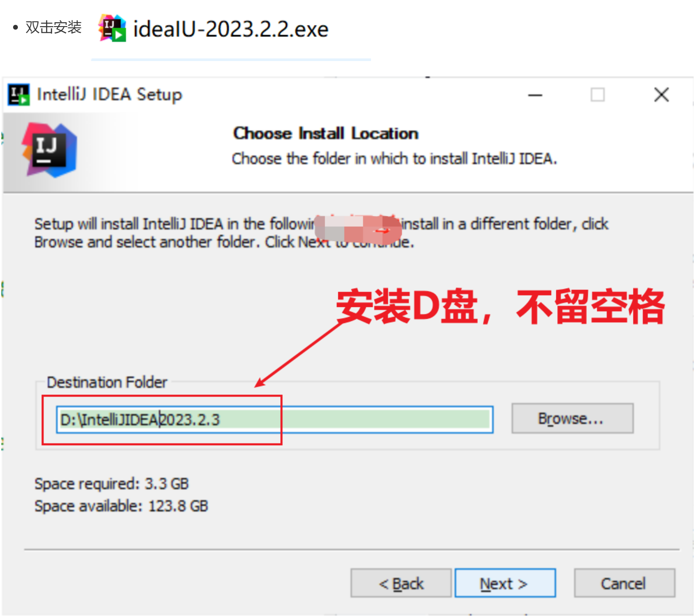694x616 pixels.
Task: Click the blurred red mark in description
Action: [358, 228]
